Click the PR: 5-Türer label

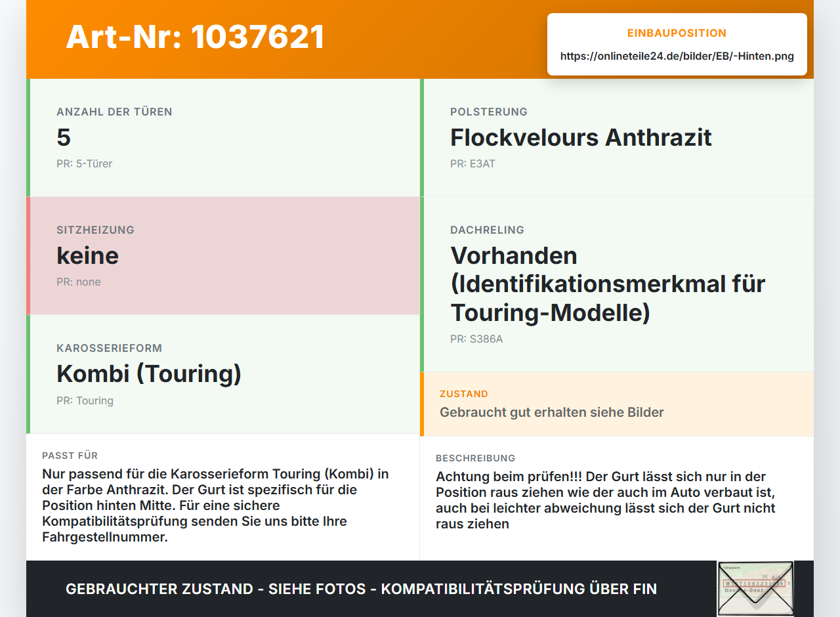(x=85, y=164)
